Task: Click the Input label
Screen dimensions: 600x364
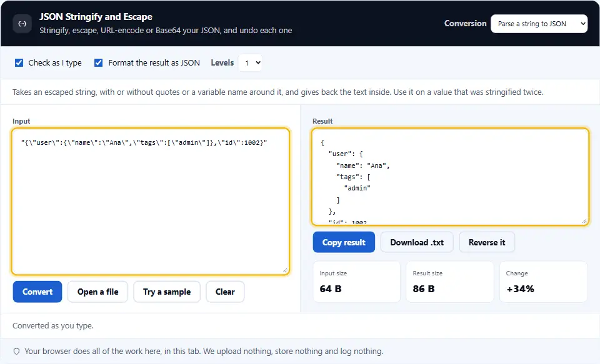Action: [x=21, y=121]
